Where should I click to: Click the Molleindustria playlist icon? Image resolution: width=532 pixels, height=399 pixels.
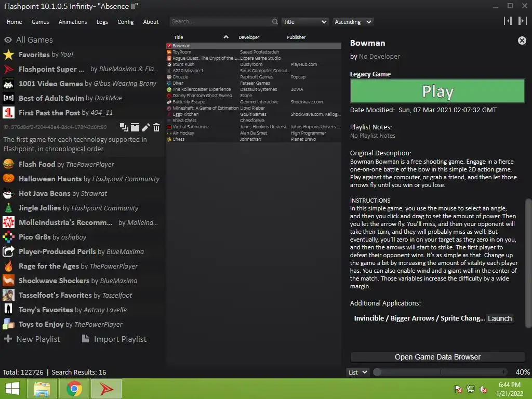click(8, 222)
